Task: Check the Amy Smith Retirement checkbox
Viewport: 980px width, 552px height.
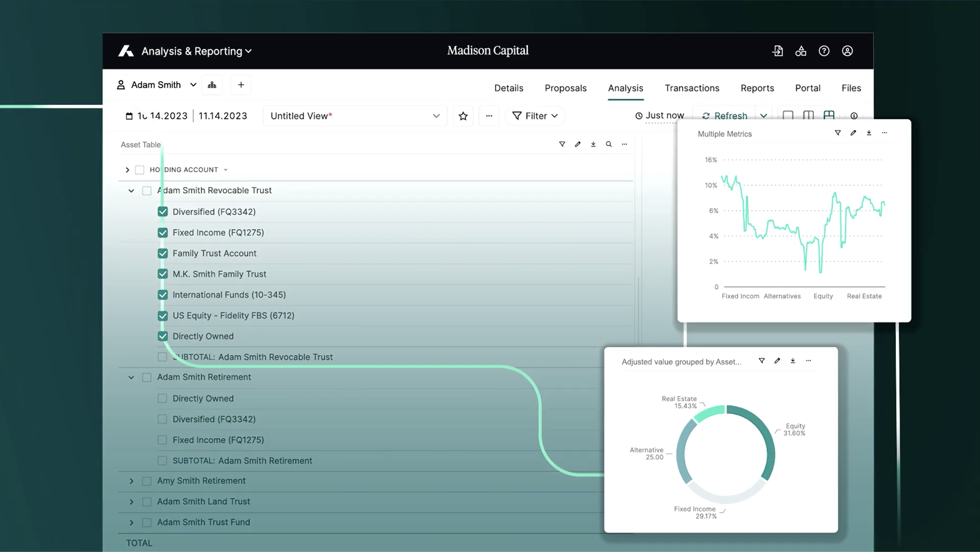Action: 147,481
